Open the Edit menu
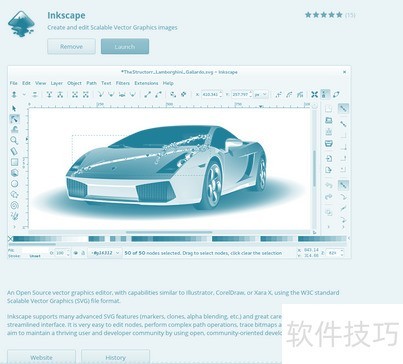The image size is (403, 364). 26,83
